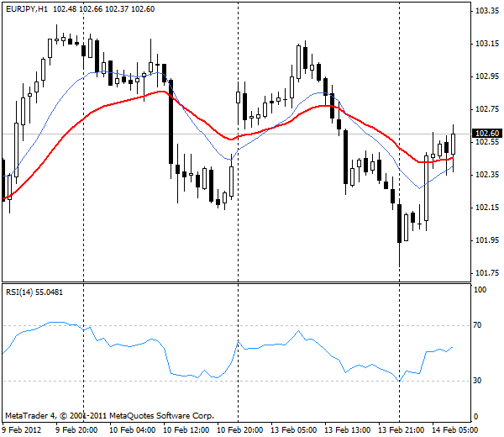Viewport: 504px width, 437px height.
Task: Click the 101.75 price axis label
Action: pos(487,273)
